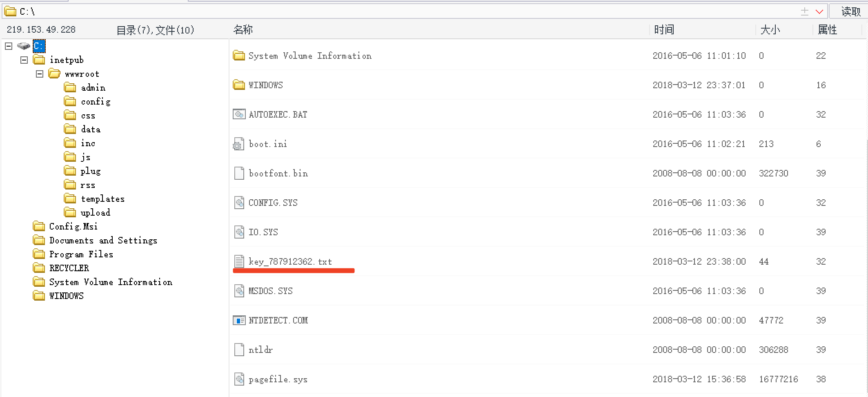Click the WINDOWS folder icon in file list

[x=239, y=85]
